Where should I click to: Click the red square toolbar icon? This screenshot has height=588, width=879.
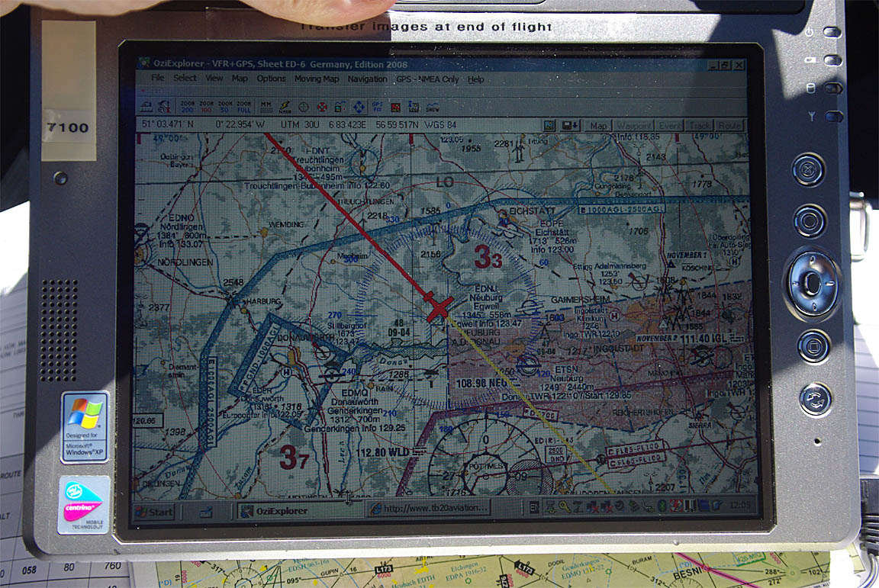click(x=396, y=107)
